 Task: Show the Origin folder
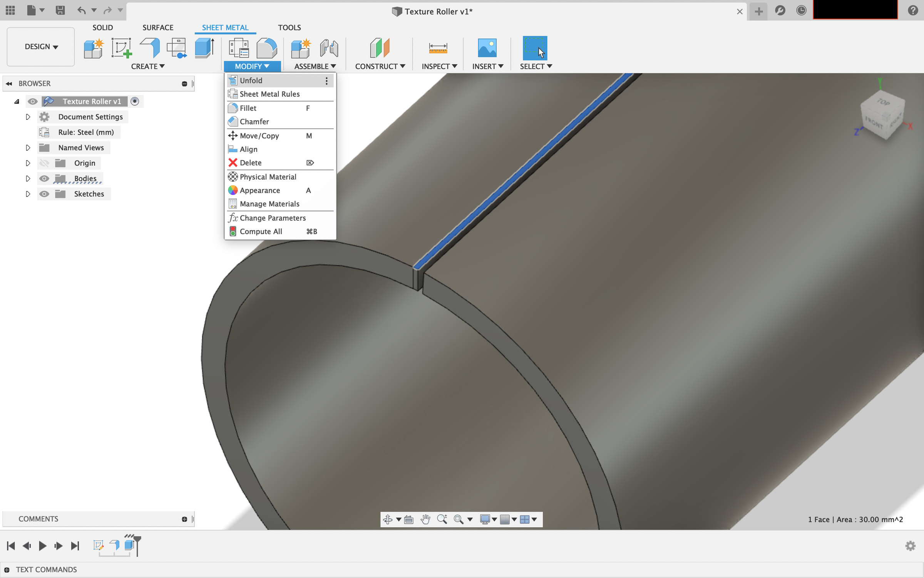(x=44, y=163)
